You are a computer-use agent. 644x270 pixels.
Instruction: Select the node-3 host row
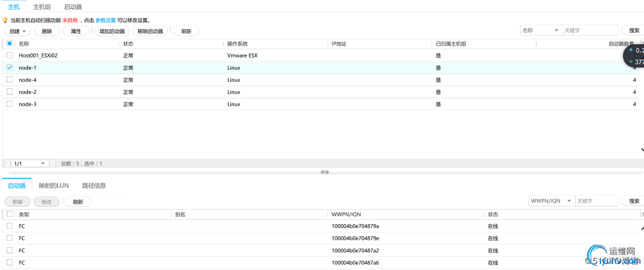coord(321,105)
